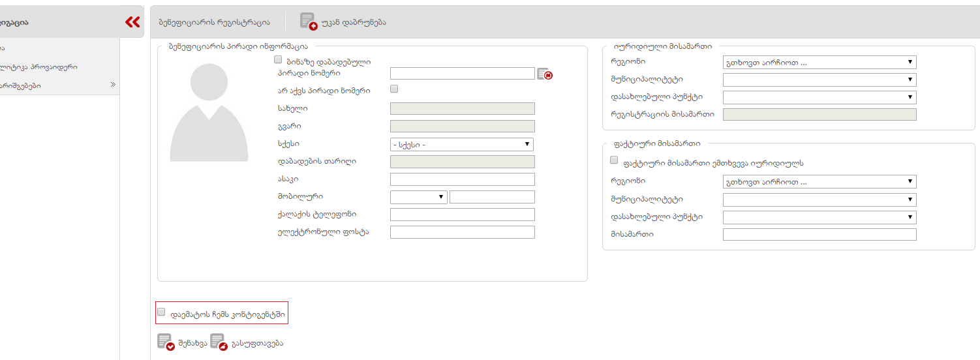The height and width of the screenshot is (360, 980).
Task: Click the უკან დაბრუნება (go back) icon
Action: 308,22
